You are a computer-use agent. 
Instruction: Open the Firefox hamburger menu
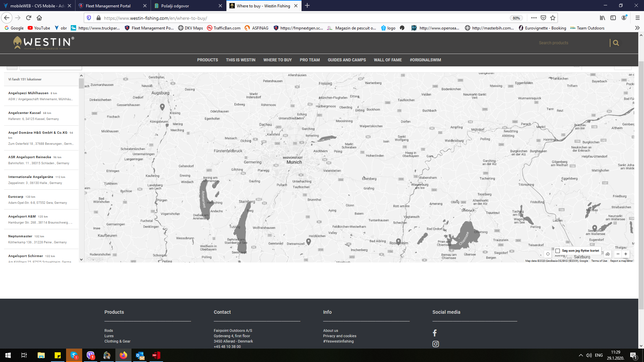point(637,18)
